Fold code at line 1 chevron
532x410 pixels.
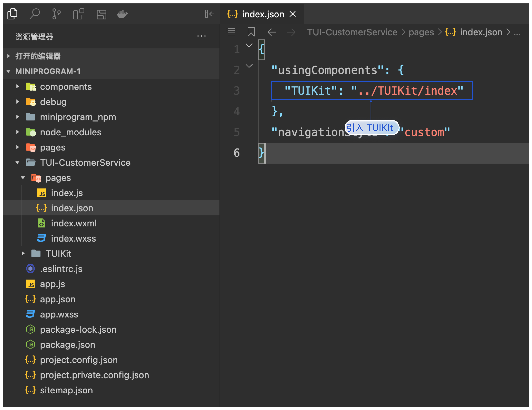pyautogui.click(x=249, y=45)
